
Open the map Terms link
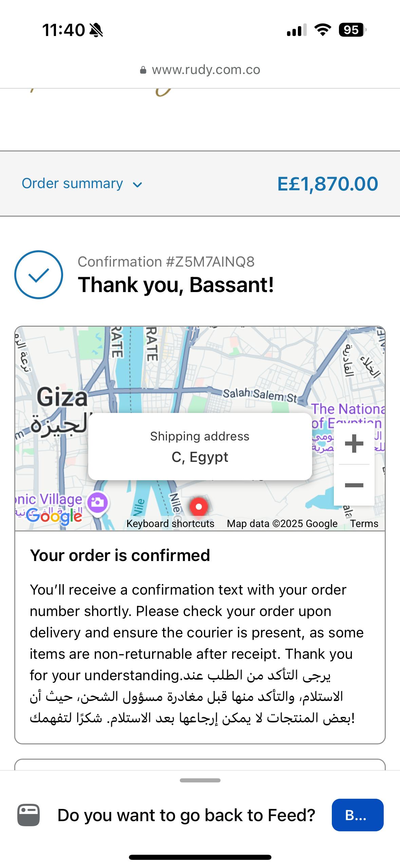coord(364,524)
